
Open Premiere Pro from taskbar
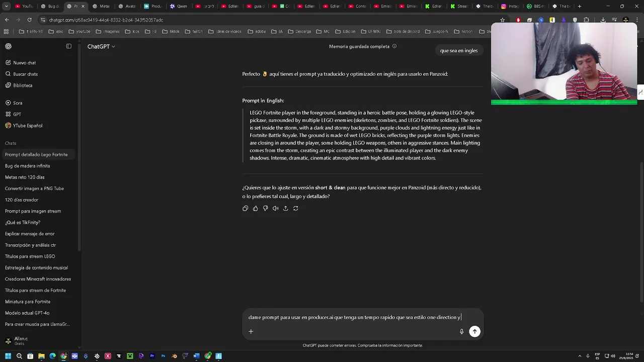point(152,356)
